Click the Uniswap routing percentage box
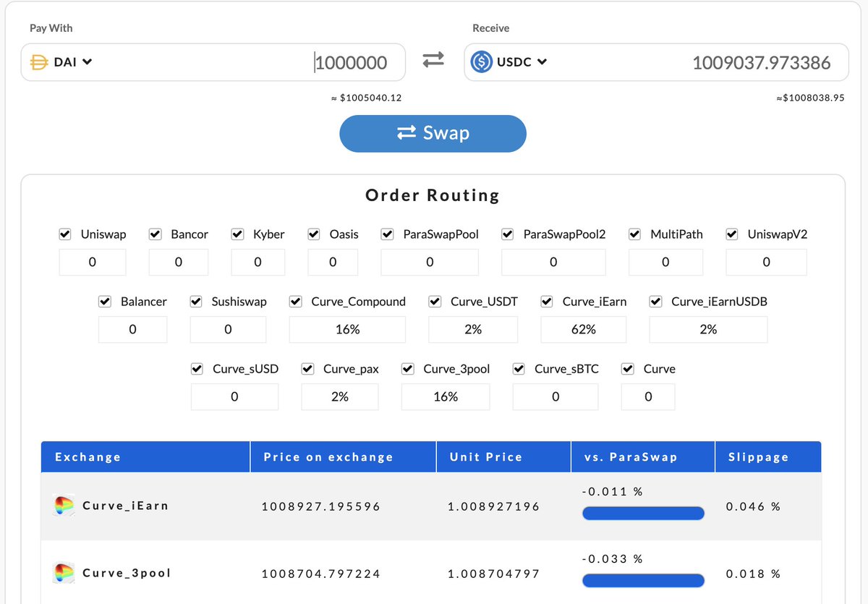 click(x=93, y=262)
